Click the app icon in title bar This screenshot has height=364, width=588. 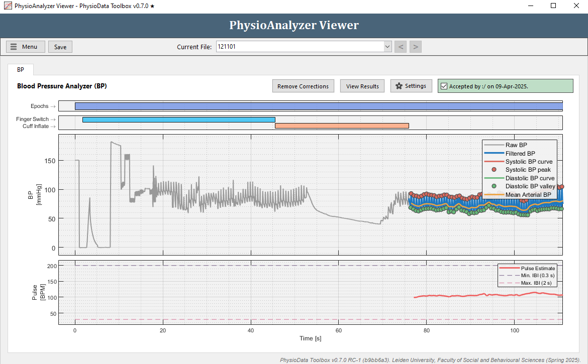pos(8,6)
